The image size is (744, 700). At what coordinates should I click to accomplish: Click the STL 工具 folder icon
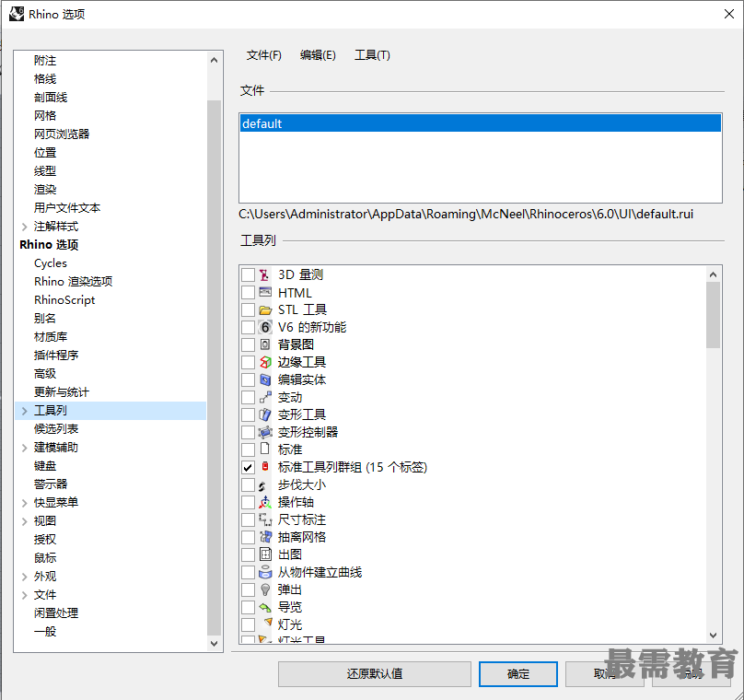coord(265,310)
